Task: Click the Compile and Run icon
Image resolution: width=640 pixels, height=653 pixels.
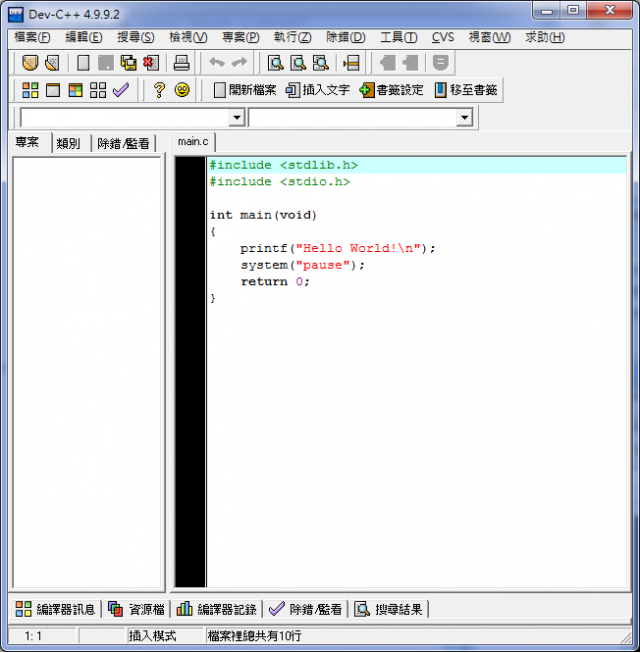Action: [75, 90]
